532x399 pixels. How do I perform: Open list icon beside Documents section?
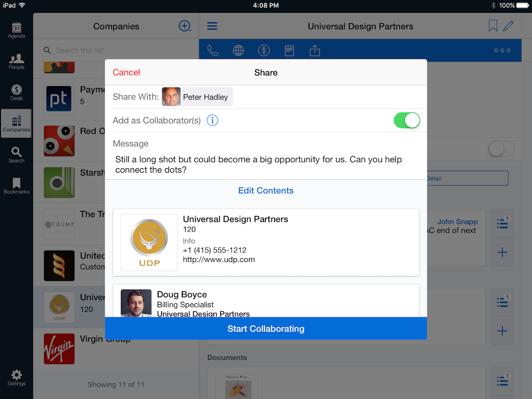pos(502,381)
